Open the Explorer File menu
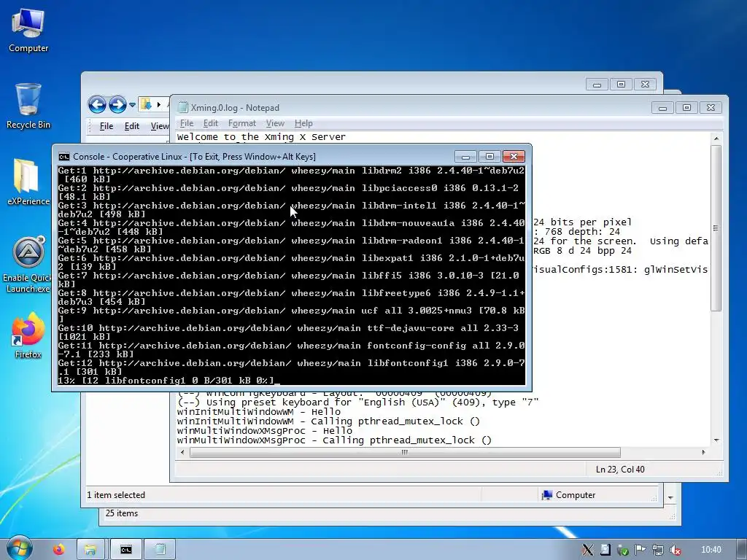This screenshot has width=747, height=560. click(107, 126)
